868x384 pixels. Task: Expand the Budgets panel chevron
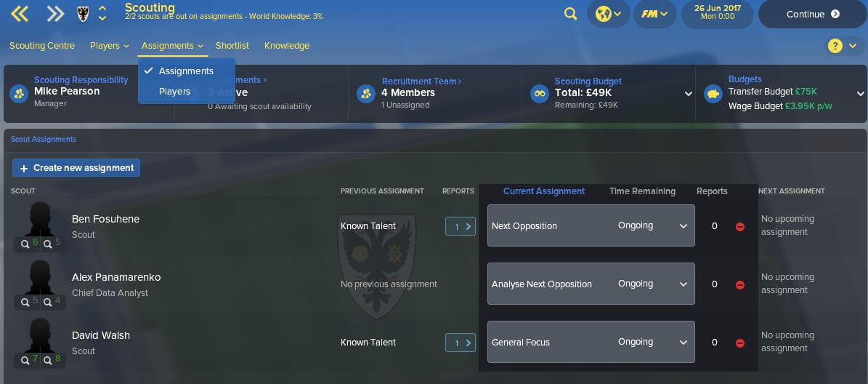[x=860, y=94]
